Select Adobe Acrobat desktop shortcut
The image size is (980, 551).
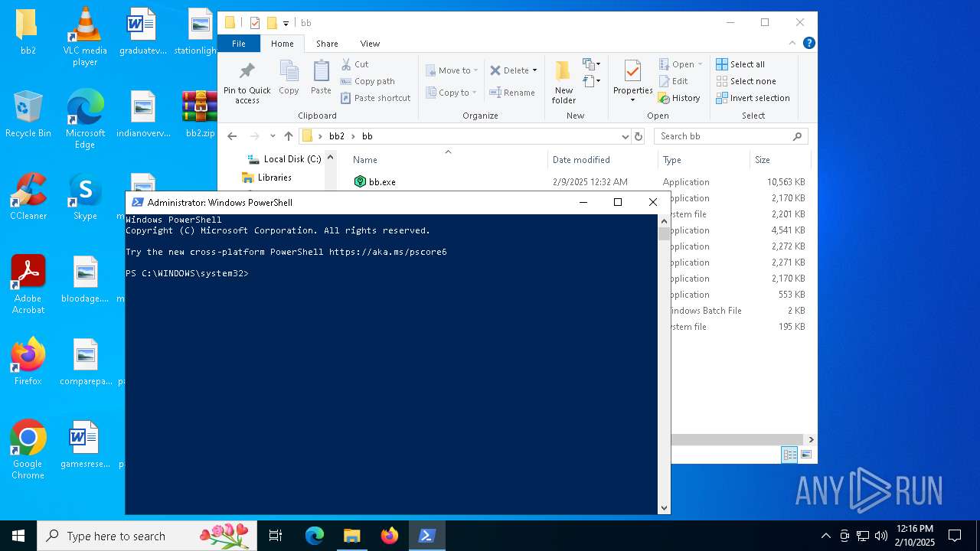point(28,284)
